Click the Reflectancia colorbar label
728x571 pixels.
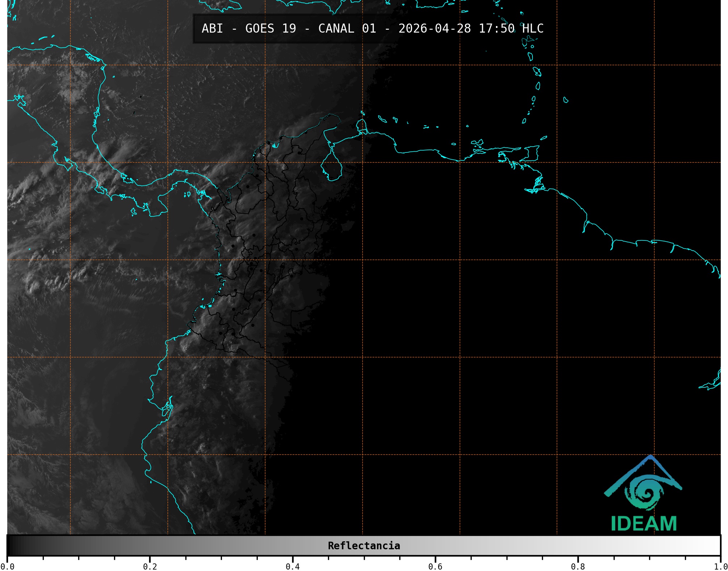364,546
